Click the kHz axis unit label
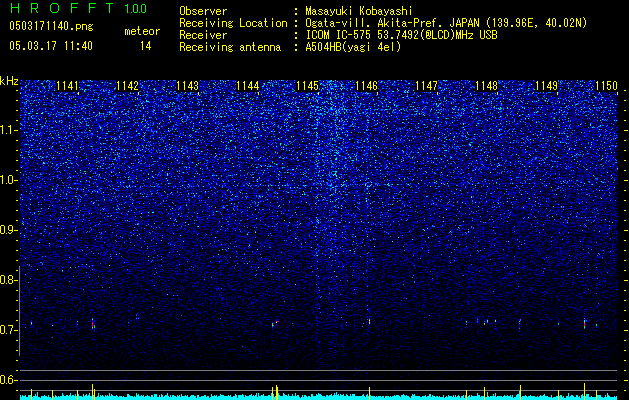Viewport: 629px width, 400px height. click(x=9, y=81)
